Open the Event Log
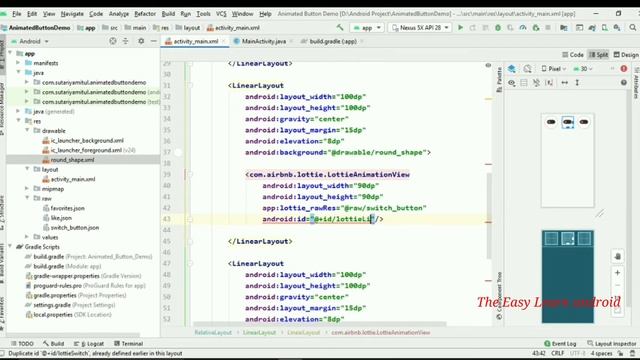 pyautogui.click(x=560, y=344)
